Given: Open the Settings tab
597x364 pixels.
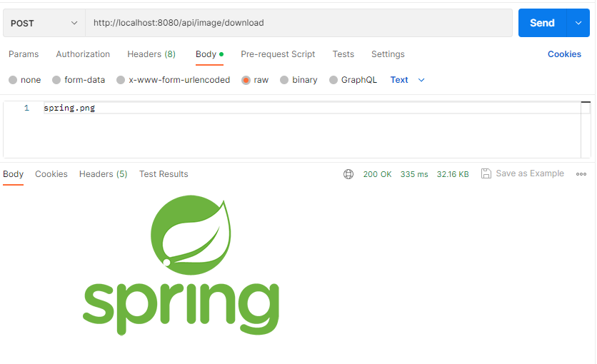Looking at the screenshot, I should [388, 54].
